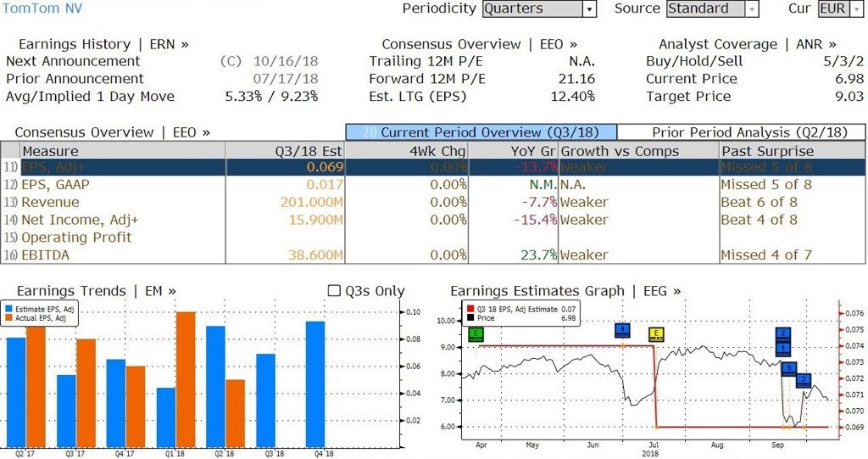This screenshot has width=868, height=459.
Task: Click Beat 6 of 8 for Revenue
Action: point(759,202)
